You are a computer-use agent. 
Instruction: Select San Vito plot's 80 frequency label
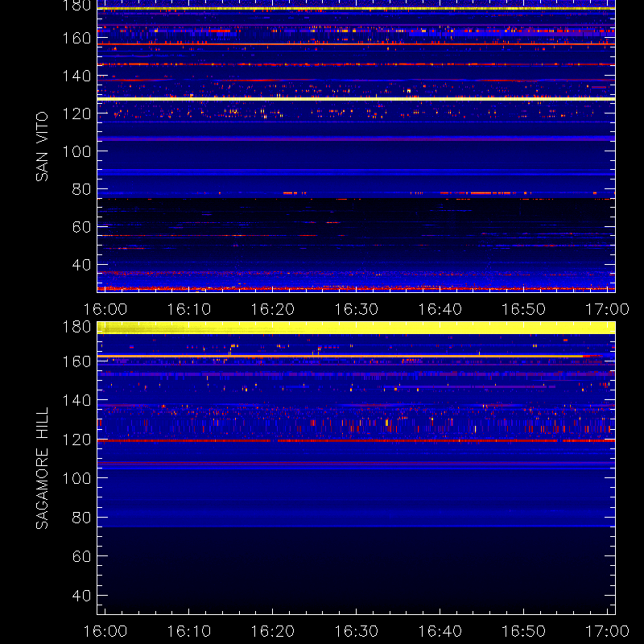(81, 189)
